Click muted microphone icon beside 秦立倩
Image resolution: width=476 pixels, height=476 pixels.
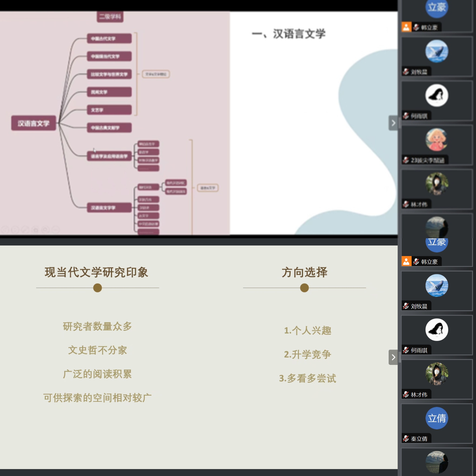click(x=406, y=439)
